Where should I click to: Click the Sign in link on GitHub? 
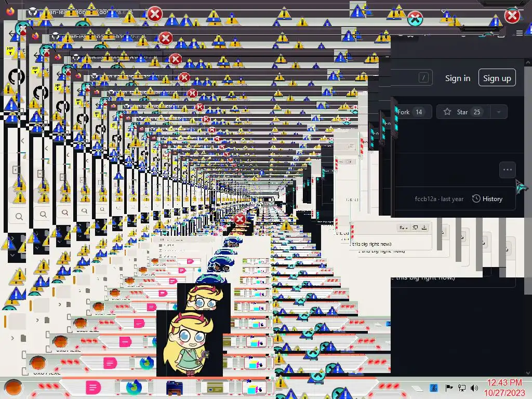click(x=457, y=78)
